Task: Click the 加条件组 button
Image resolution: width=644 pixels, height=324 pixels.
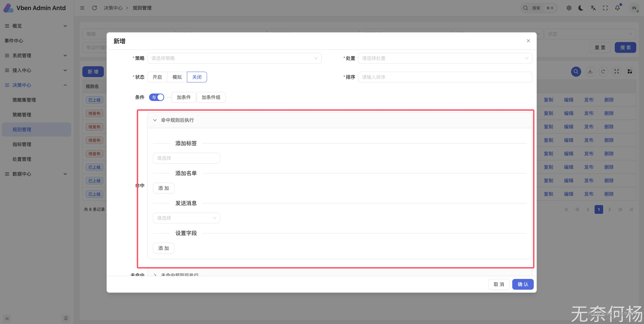Action: [211, 97]
